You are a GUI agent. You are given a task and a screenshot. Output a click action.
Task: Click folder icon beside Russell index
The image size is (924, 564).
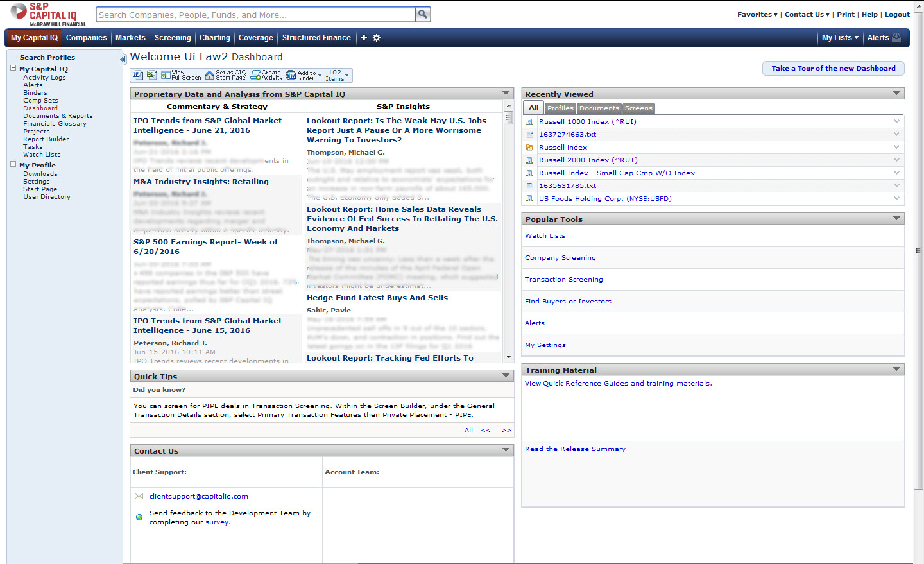tap(529, 147)
